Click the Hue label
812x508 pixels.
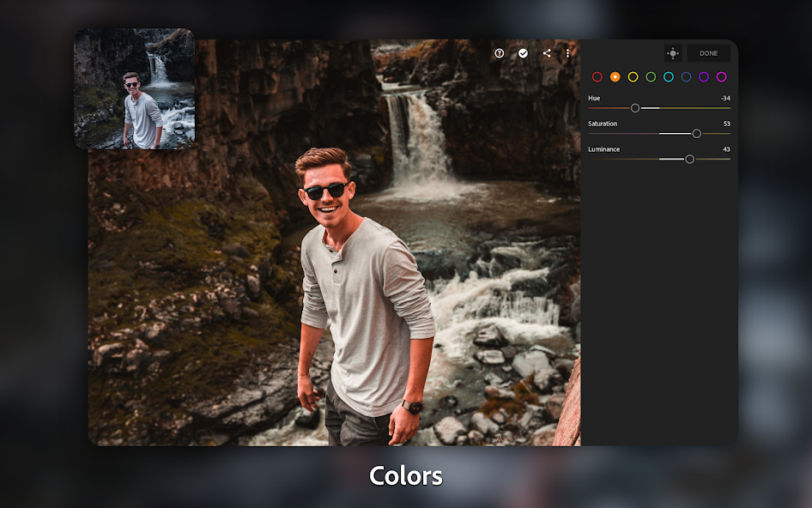tap(594, 98)
